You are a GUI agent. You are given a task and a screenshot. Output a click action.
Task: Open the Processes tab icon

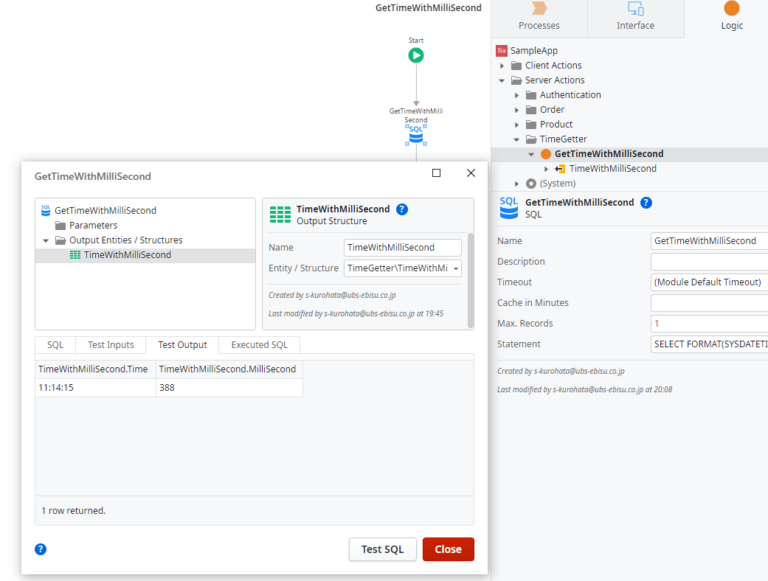click(x=539, y=8)
